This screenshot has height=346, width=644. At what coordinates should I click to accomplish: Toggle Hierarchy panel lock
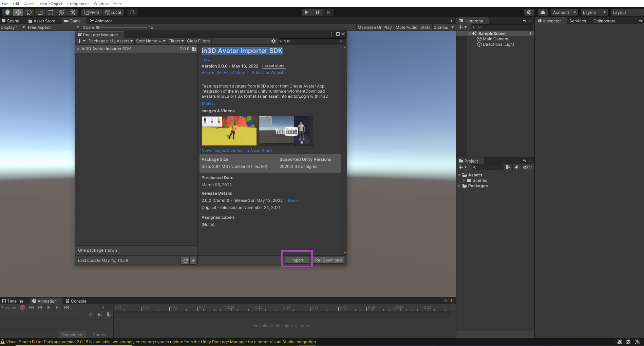(524, 21)
